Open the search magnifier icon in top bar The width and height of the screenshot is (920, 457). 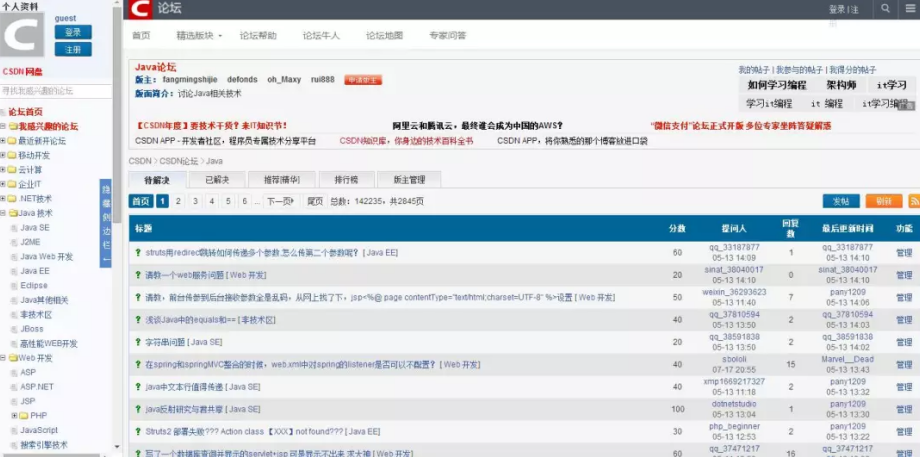[x=885, y=9]
